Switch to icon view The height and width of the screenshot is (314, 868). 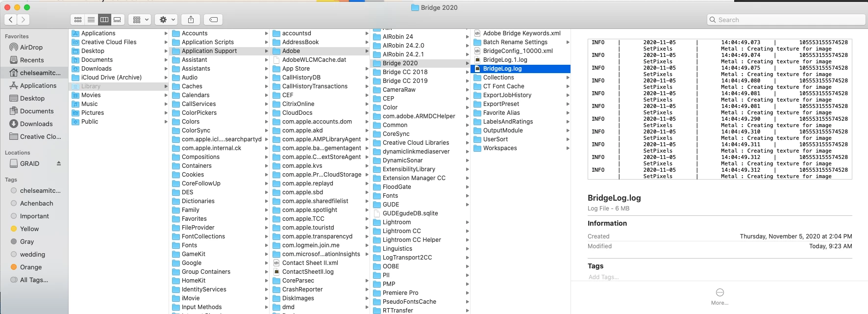[77, 20]
